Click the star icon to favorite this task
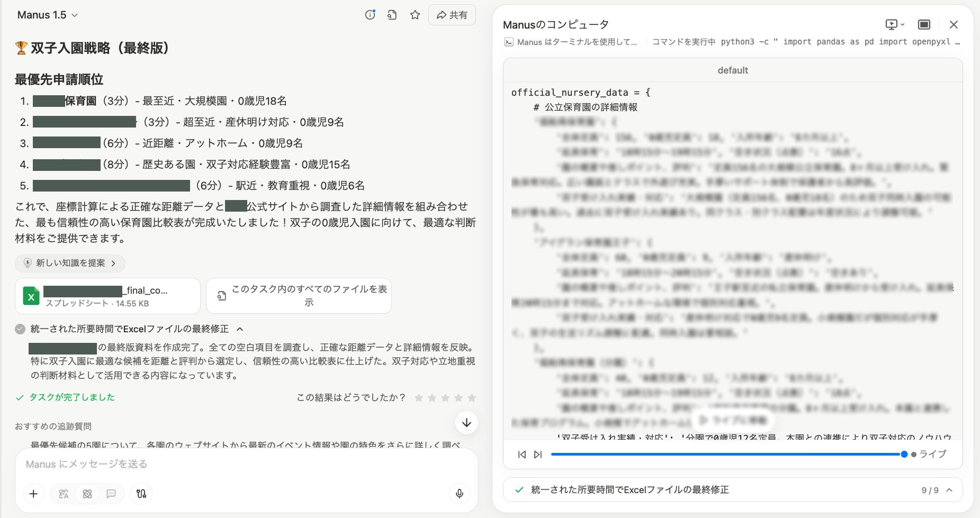This screenshot has height=518, width=980. pyautogui.click(x=415, y=15)
